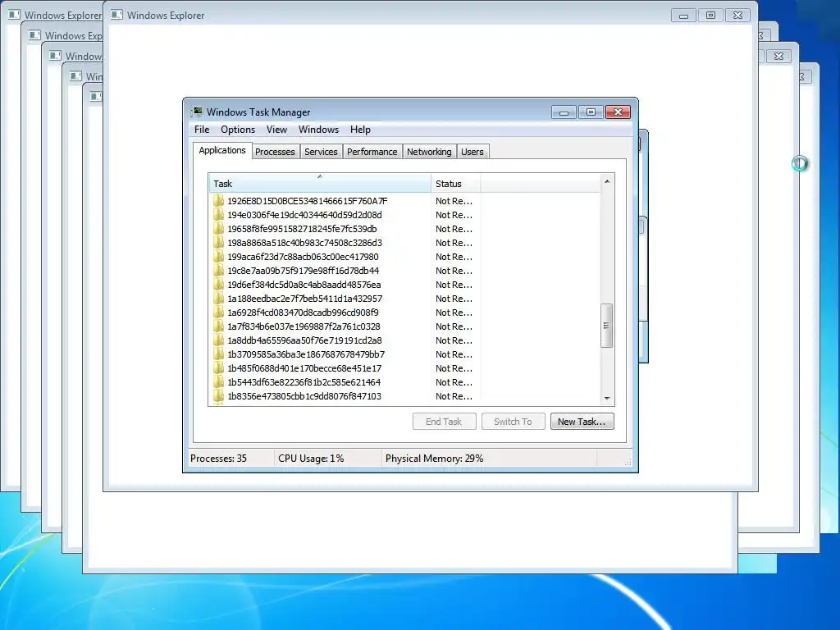The image size is (840, 630).
Task: Click the CPU Usage: 1% status entry
Action: click(311, 459)
